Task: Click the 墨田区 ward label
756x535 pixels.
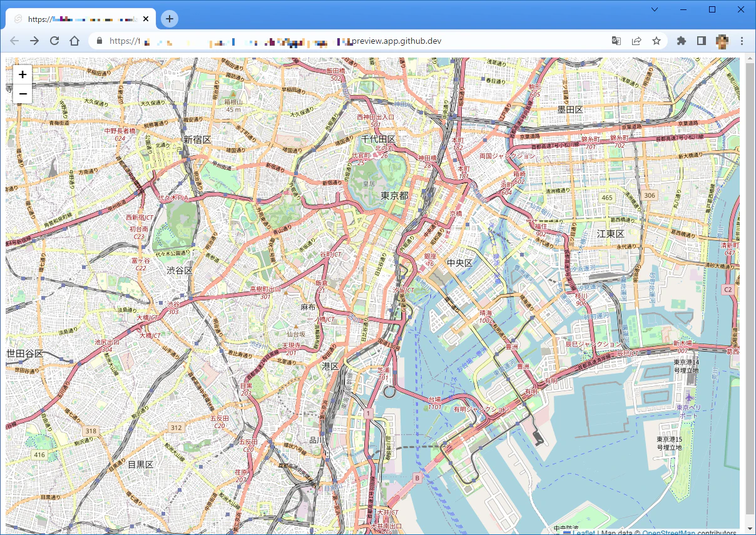Action: tap(571, 110)
